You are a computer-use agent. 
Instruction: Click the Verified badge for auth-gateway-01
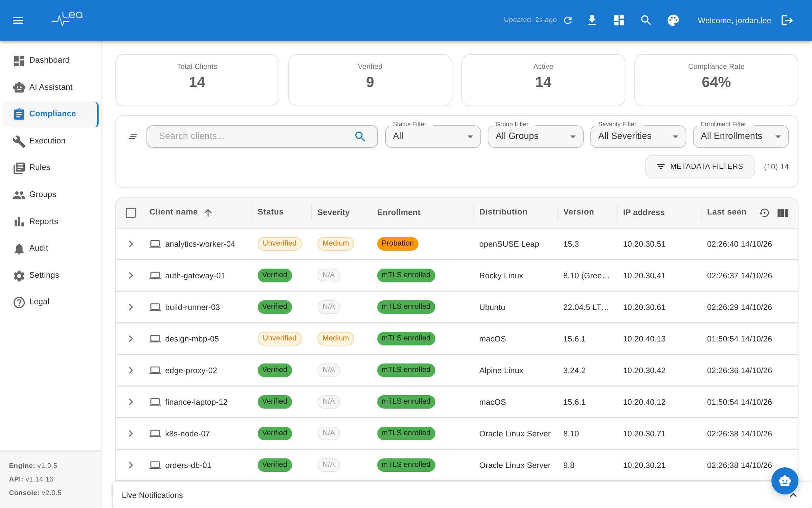point(275,275)
